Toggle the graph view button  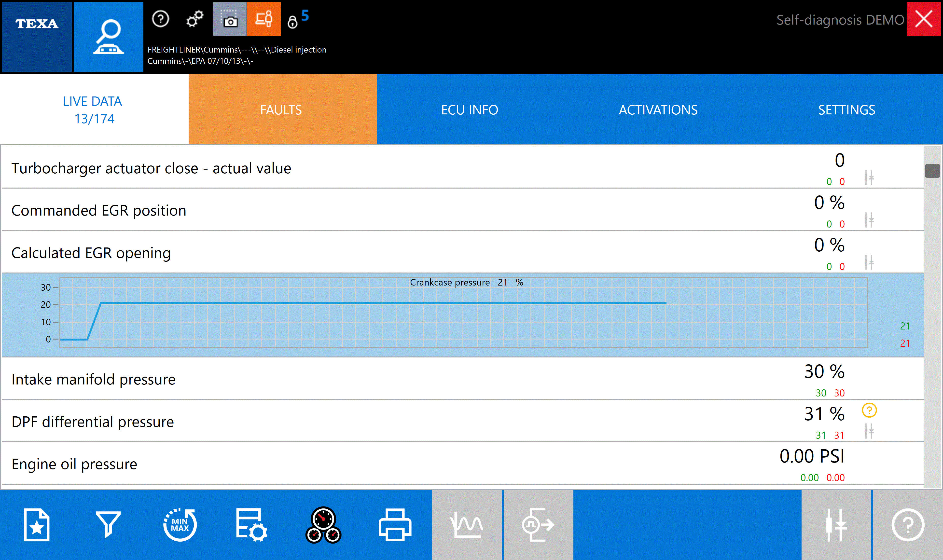tap(467, 525)
